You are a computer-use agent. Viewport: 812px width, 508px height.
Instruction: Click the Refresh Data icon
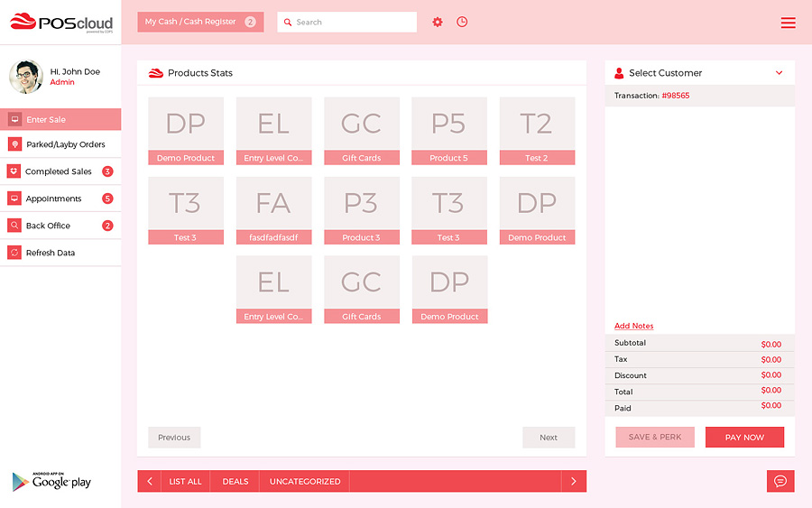[x=14, y=253]
